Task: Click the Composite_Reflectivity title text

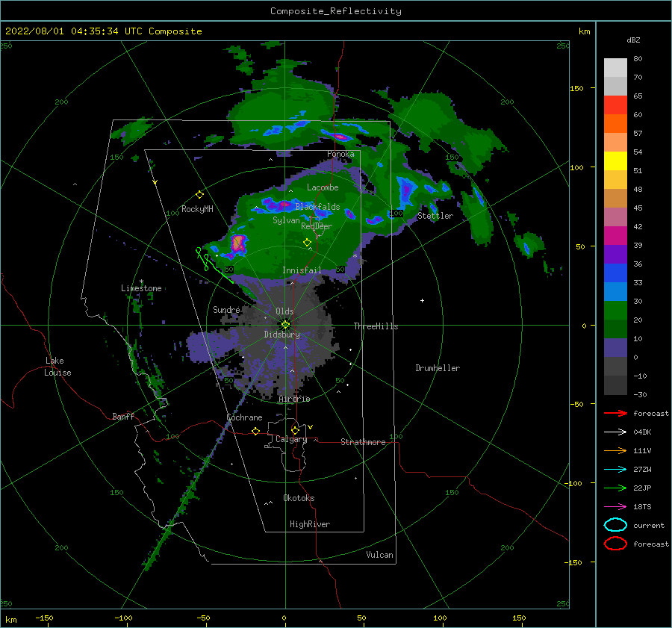Action: click(x=335, y=11)
